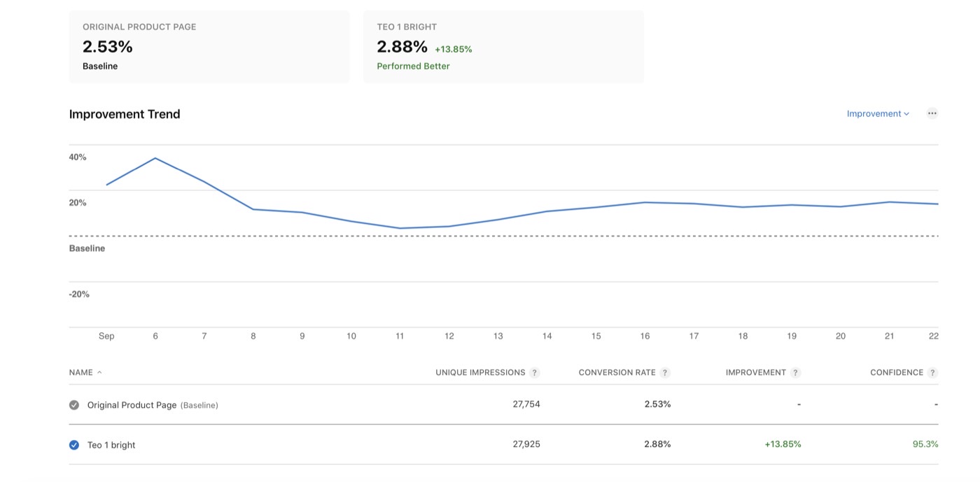The width and height of the screenshot is (980, 482).
Task: Click the trend line low point at 11
Action: point(400,228)
